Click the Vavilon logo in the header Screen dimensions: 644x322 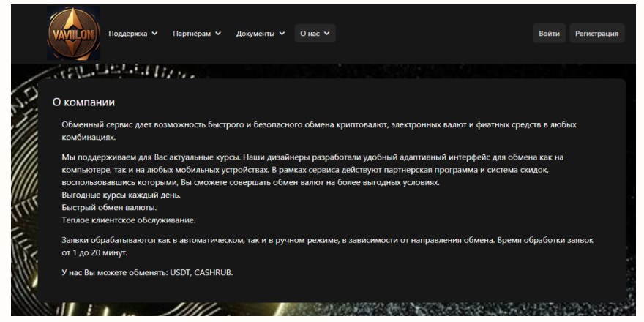coord(73,33)
